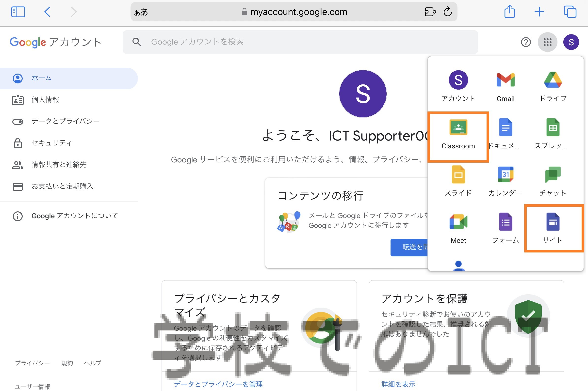588x391 pixels.
Task: Click the search magnifier icon
Action: point(136,42)
